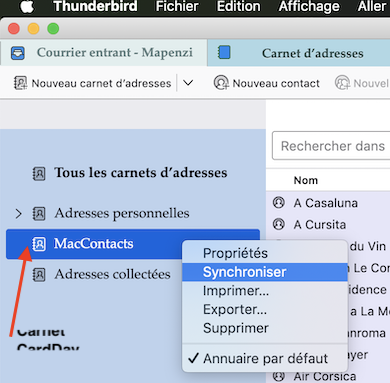Viewport: 390px width, 383px height.
Task: Click the Nouveau contact icon
Action: point(221,83)
